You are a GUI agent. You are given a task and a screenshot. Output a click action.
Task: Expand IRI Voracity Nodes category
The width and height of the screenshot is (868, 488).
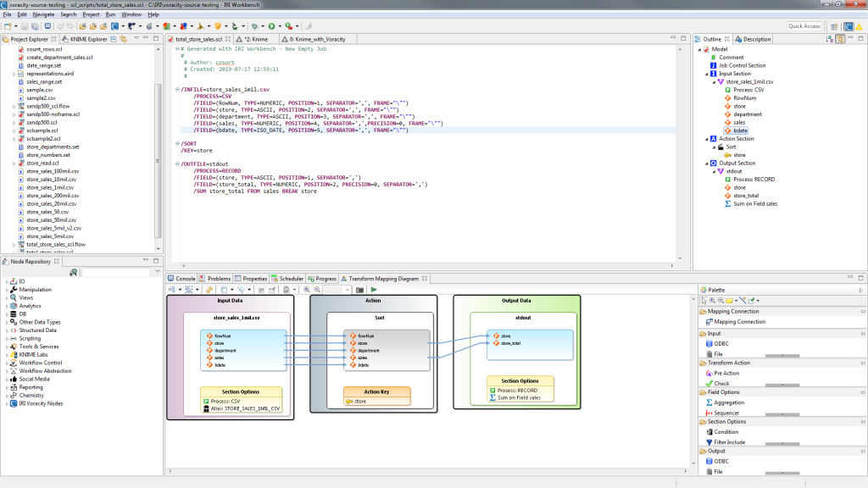7,404
